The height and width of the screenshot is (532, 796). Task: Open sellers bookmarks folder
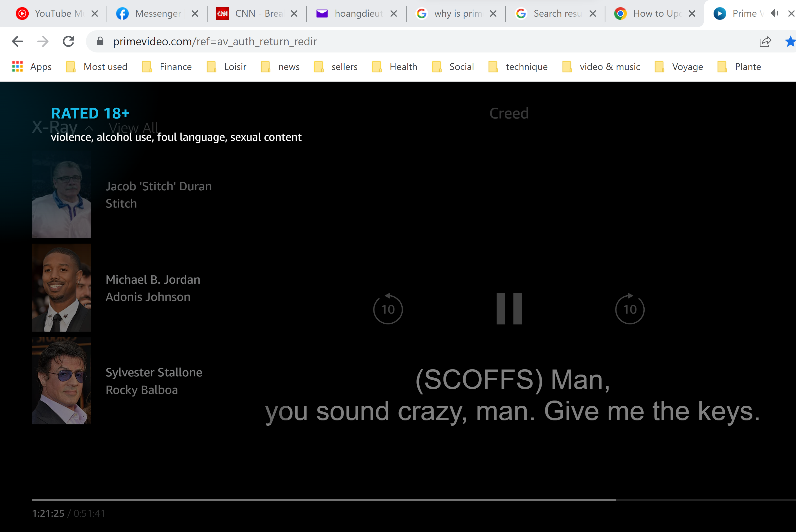(x=336, y=67)
